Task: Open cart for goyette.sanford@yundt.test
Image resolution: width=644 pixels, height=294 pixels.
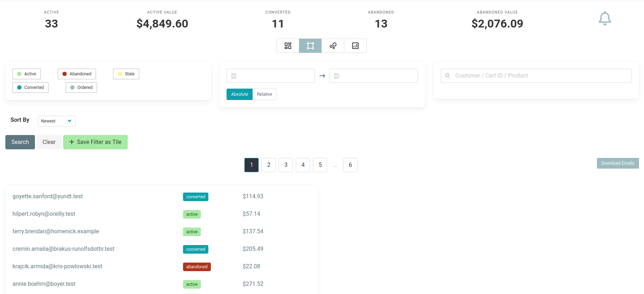Action: click(x=48, y=196)
